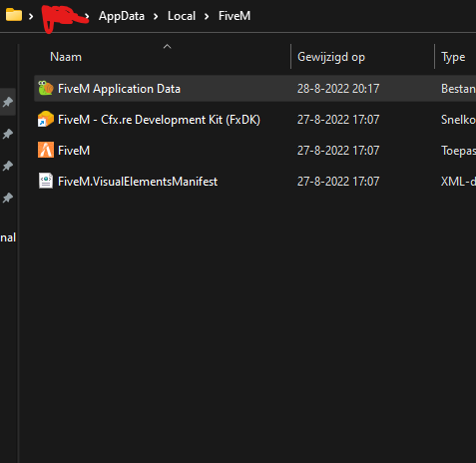
Task: Click the yellow folder icon in address bar
Action: [x=14, y=15]
